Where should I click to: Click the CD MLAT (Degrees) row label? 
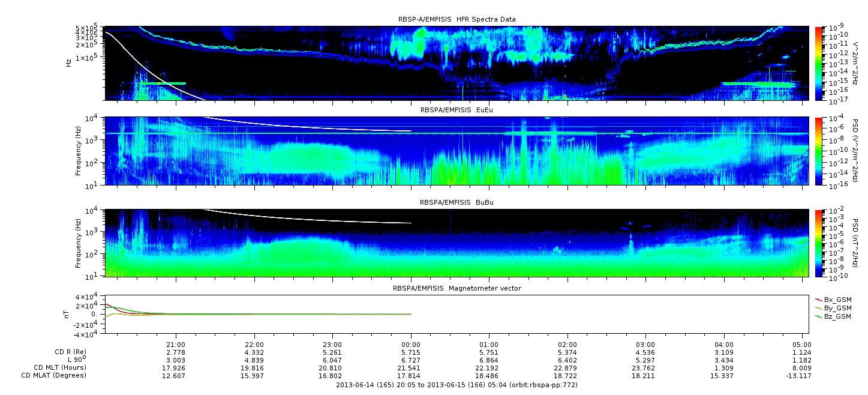tap(55, 376)
